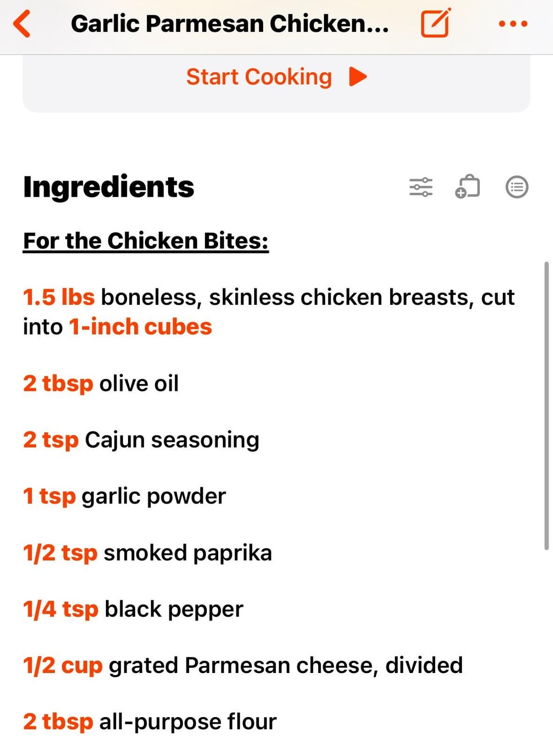This screenshot has width=553, height=756.
Task: Select the 1/2 tsp smoked paprika line
Action: (147, 553)
